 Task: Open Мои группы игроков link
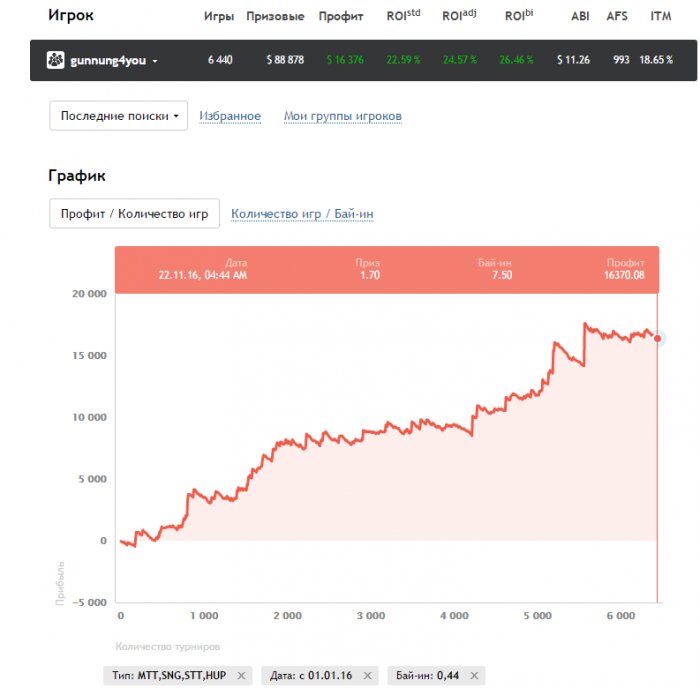point(343,116)
